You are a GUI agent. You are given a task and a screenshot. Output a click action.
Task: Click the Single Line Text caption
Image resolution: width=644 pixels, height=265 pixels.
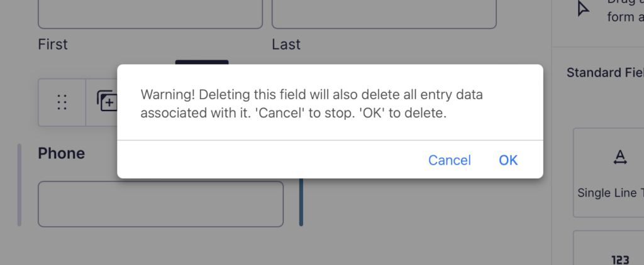610,193
